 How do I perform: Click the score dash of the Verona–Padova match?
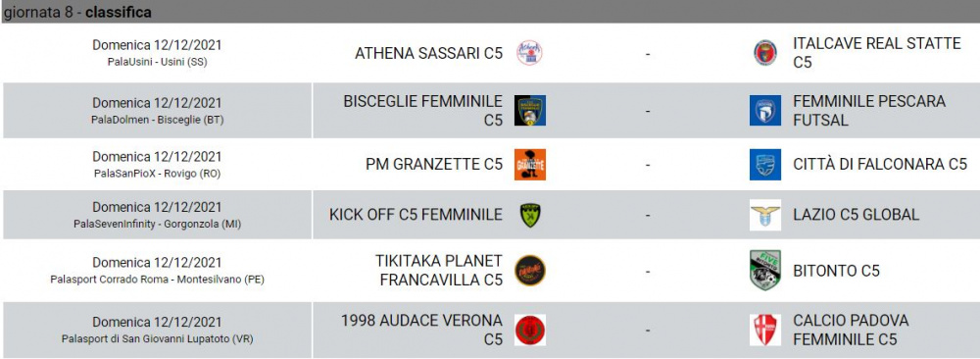point(648,331)
